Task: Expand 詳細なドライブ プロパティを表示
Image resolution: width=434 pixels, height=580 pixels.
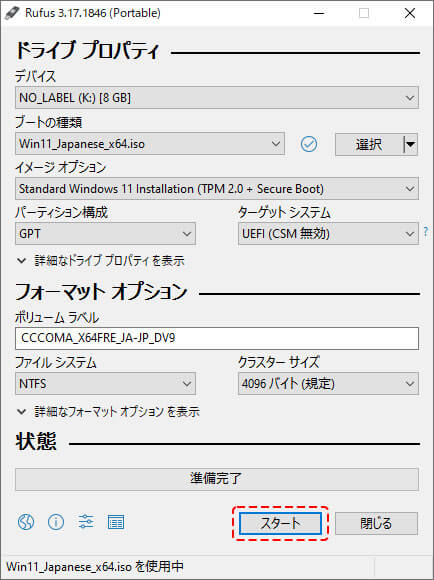Action: pyautogui.click(x=101, y=261)
